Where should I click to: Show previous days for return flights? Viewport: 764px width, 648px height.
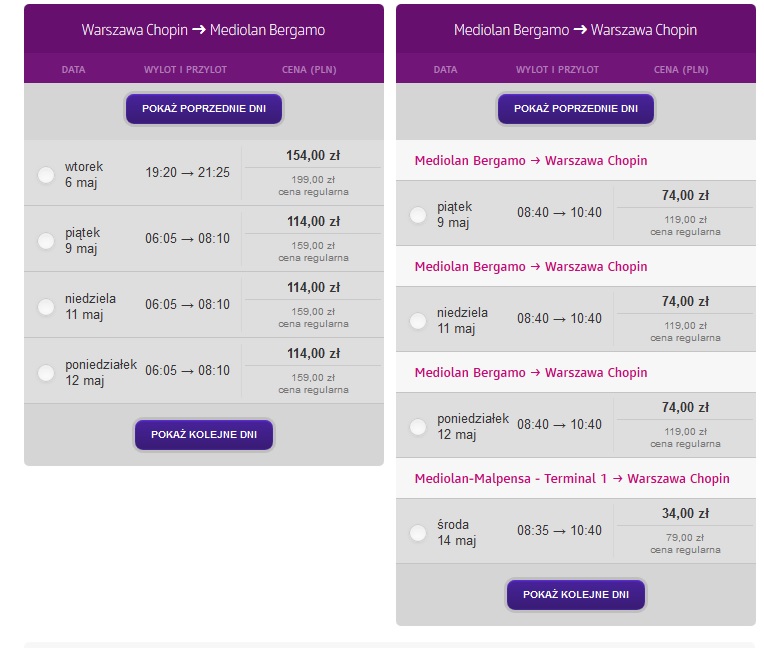tap(575, 109)
